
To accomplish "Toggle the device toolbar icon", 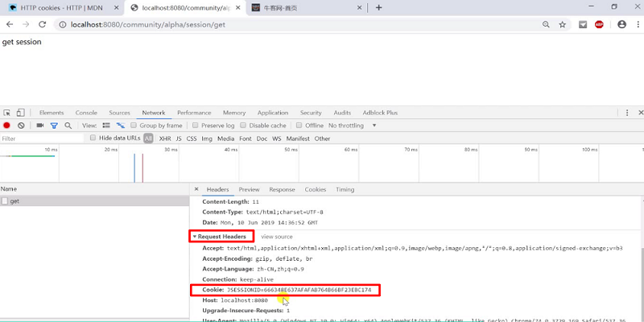I will click(21, 113).
